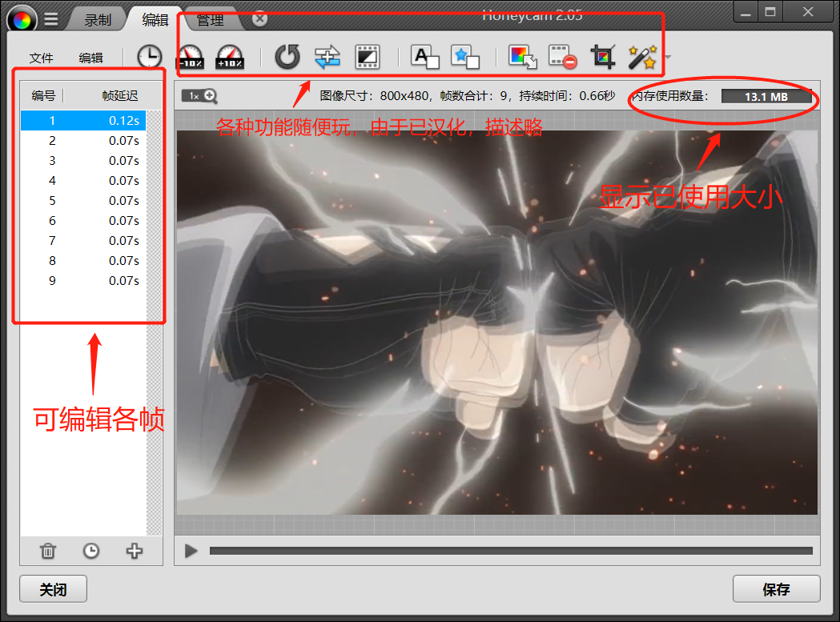Click the frame list vertical scrollbar

tap(155, 323)
